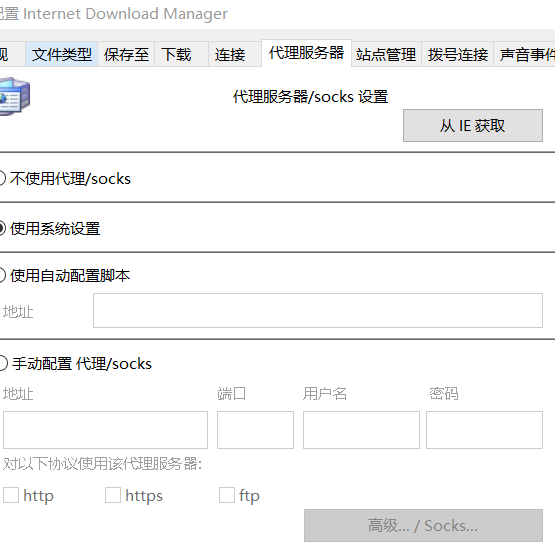
Task: Click the auto-config script address field
Action: pyautogui.click(x=318, y=310)
